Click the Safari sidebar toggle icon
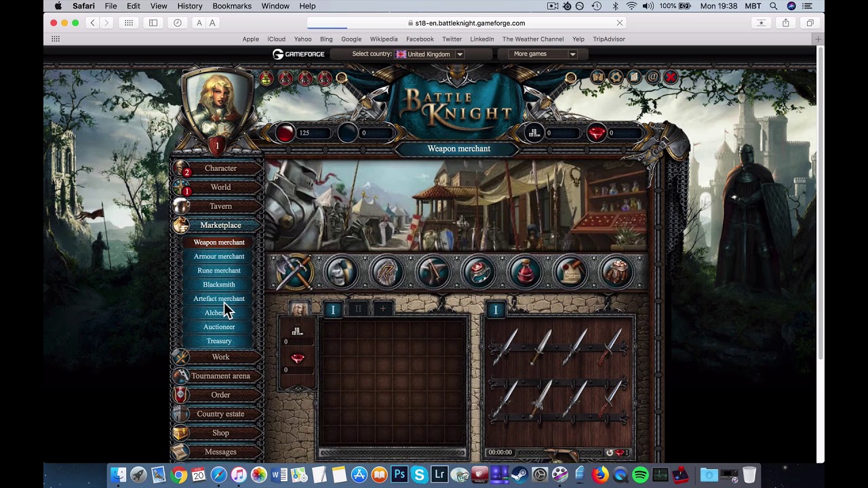868x488 pixels. (x=153, y=23)
